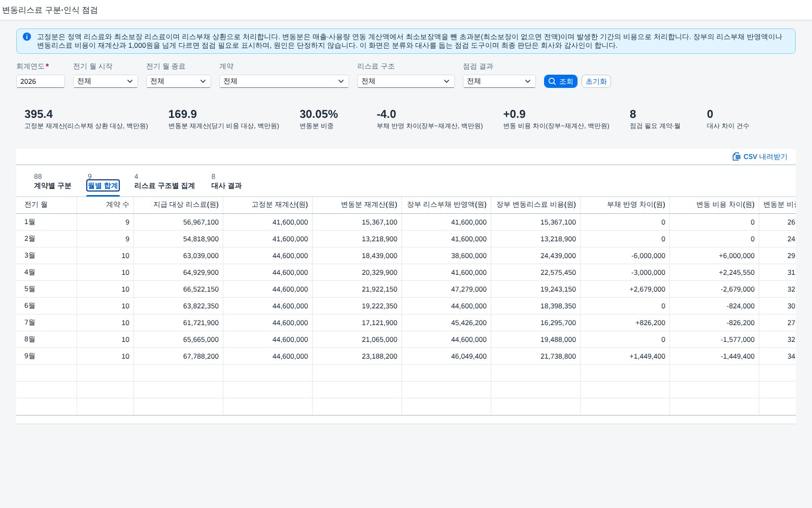Click the 장부 리스부채 반영액(원) column header
812x508 pixels.
coord(447,205)
